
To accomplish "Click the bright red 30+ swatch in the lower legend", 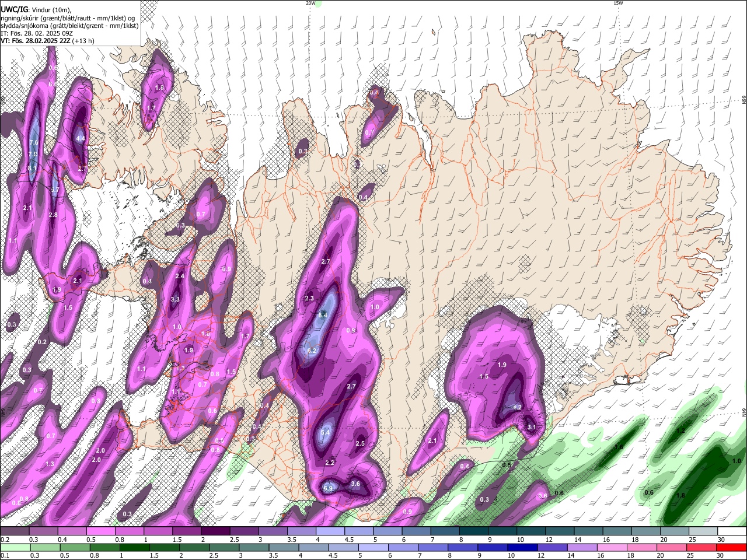I will [x=732, y=547].
